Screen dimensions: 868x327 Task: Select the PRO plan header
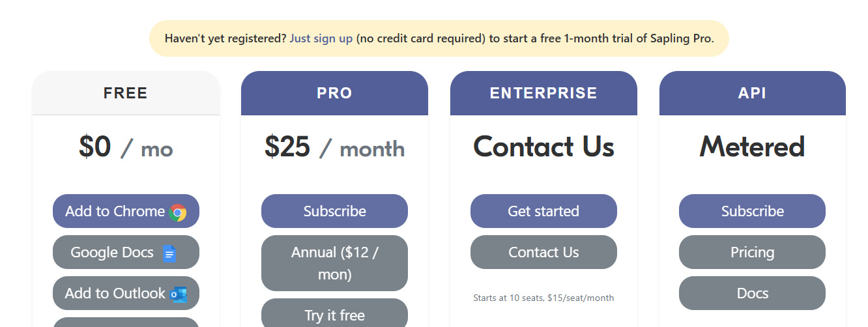(x=334, y=93)
